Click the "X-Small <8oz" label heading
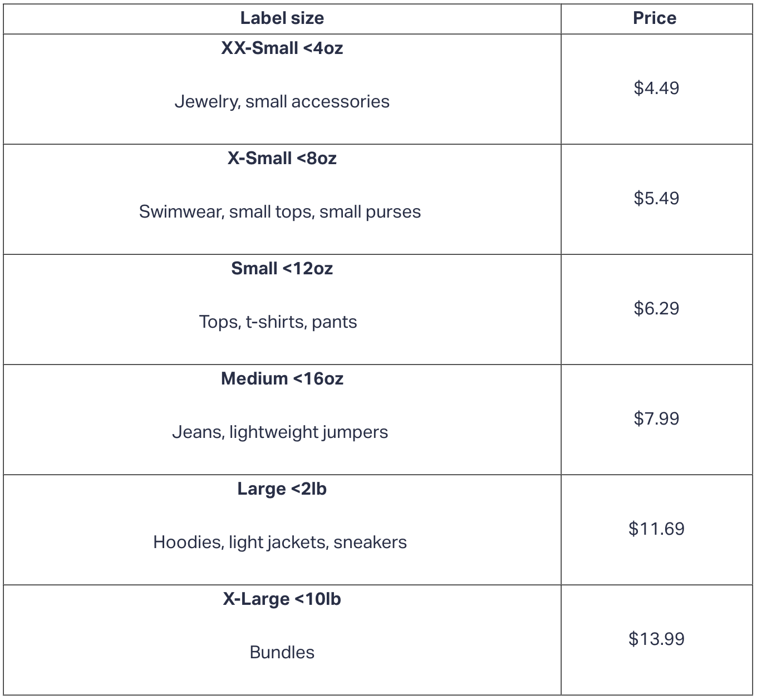Image resolution: width=757 pixels, height=700 pixels. coord(282,159)
